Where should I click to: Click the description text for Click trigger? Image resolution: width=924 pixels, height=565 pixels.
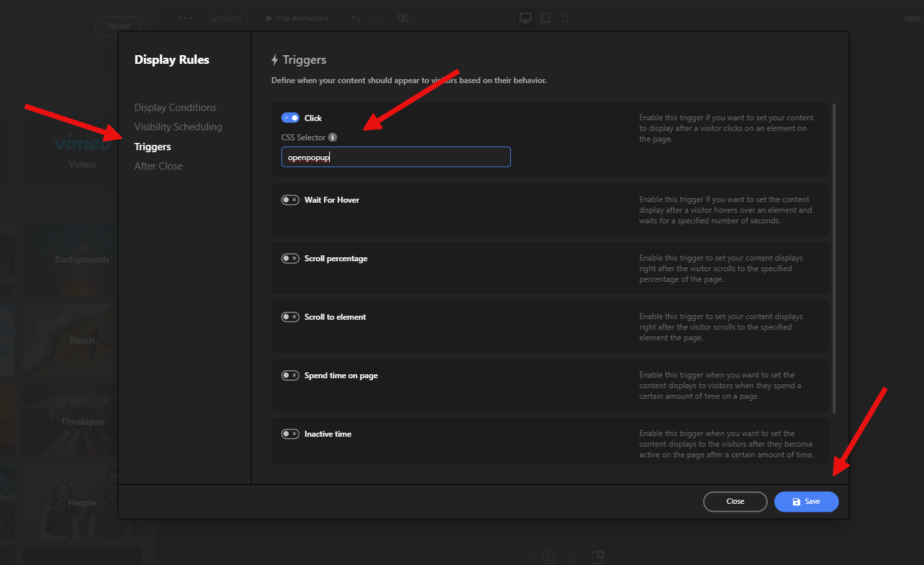(x=726, y=128)
